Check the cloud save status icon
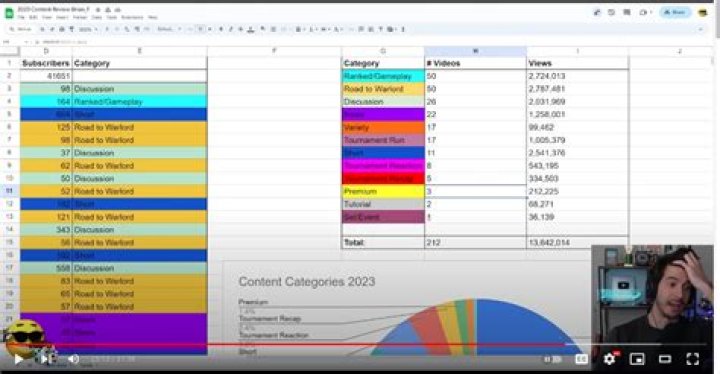 (x=118, y=9)
